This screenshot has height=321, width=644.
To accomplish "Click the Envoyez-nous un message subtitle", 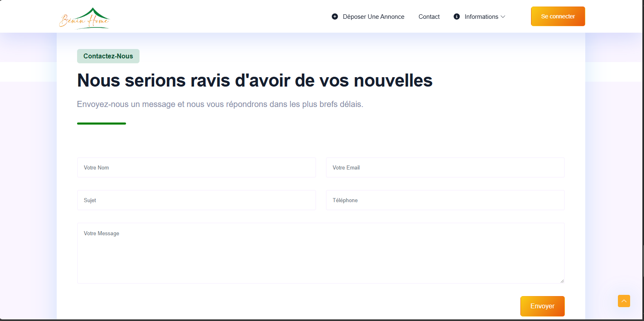I will click(x=220, y=104).
